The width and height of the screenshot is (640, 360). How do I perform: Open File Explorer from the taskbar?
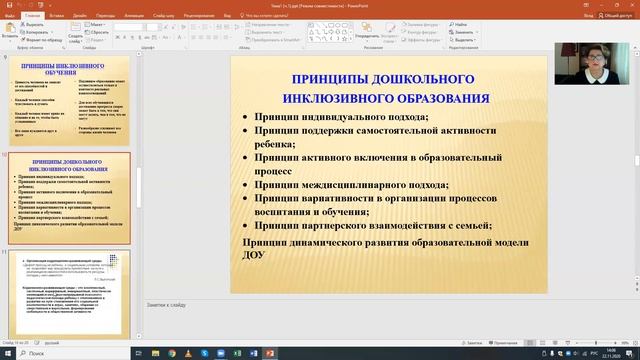click(155, 353)
